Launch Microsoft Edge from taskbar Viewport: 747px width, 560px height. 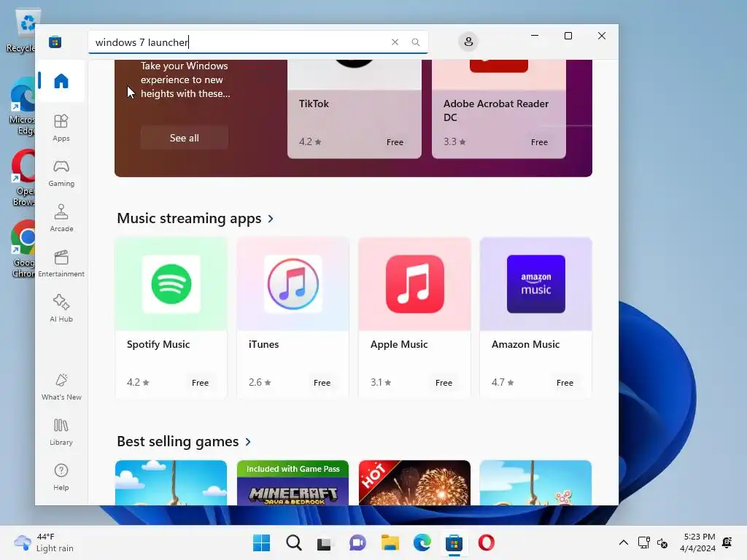pos(422,542)
